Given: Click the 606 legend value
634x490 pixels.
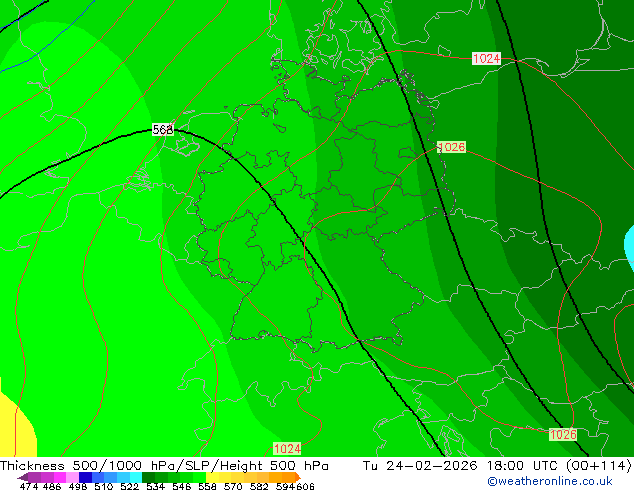Looking at the screenshot, I should 305,486.
